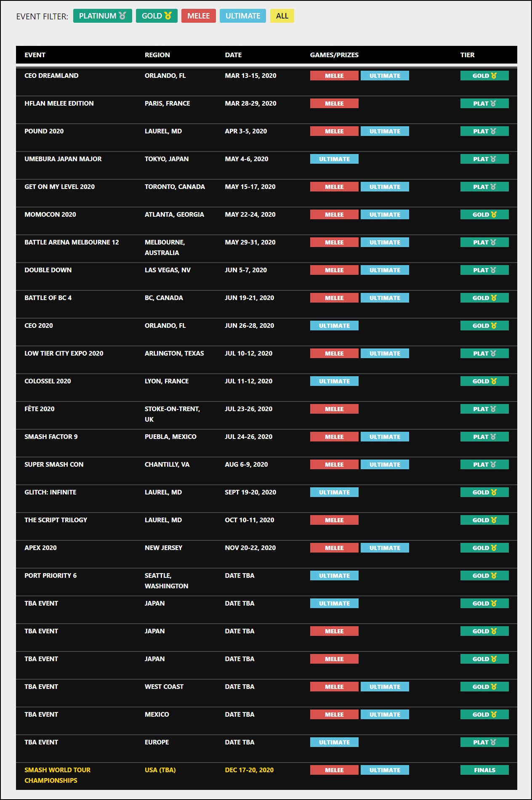Sort by the Date column header

233,55
